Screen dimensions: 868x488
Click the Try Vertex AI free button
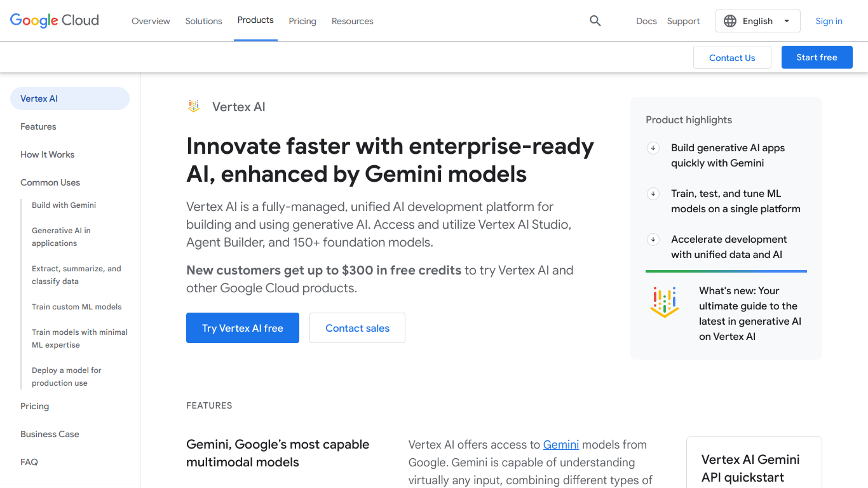(243, 328)
